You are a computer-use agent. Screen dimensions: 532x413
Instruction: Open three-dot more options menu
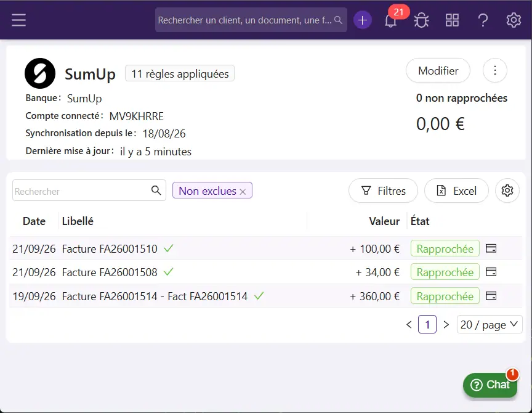494,70
